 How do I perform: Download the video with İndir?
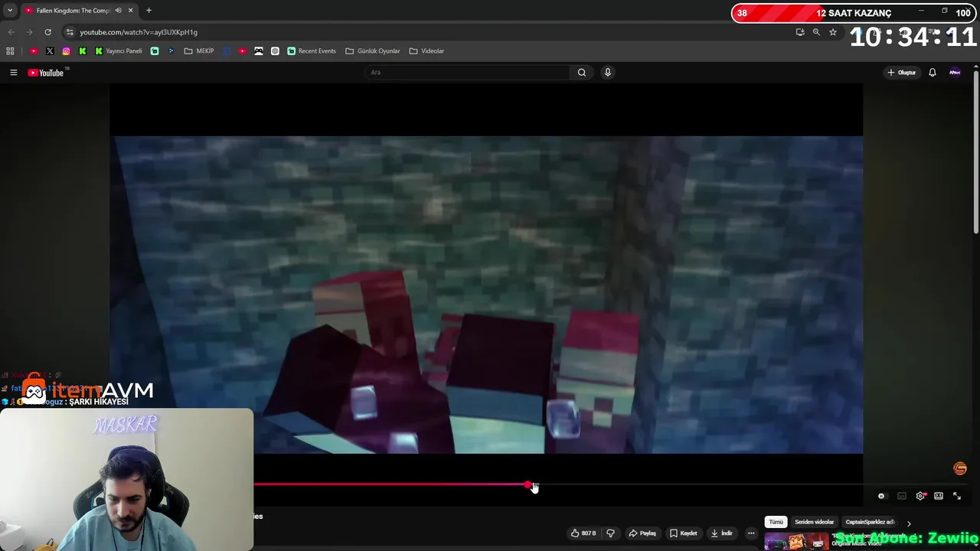[721, 533]
